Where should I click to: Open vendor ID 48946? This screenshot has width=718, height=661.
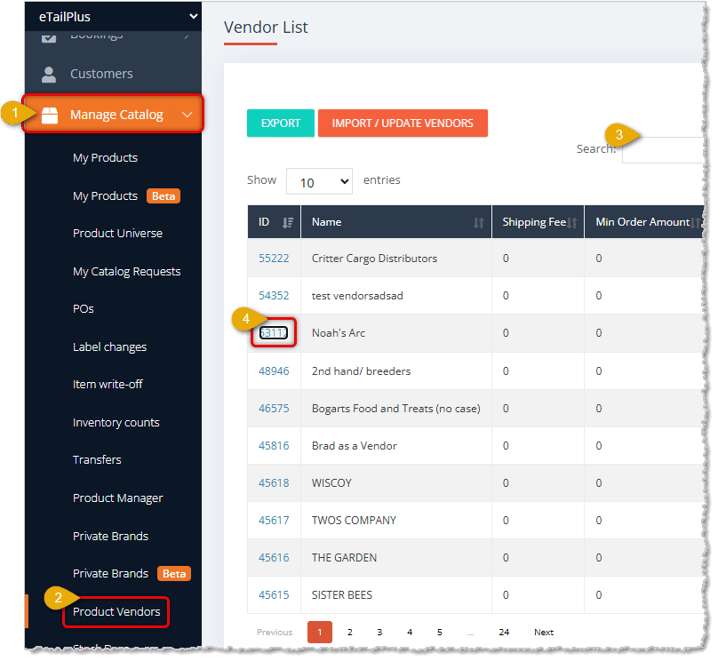pos(274,371)
